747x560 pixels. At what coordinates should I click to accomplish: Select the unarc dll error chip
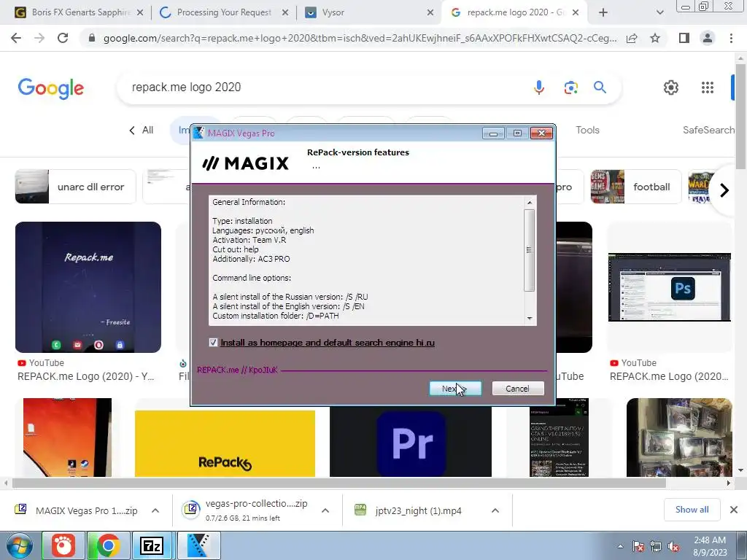click(75, 187)
